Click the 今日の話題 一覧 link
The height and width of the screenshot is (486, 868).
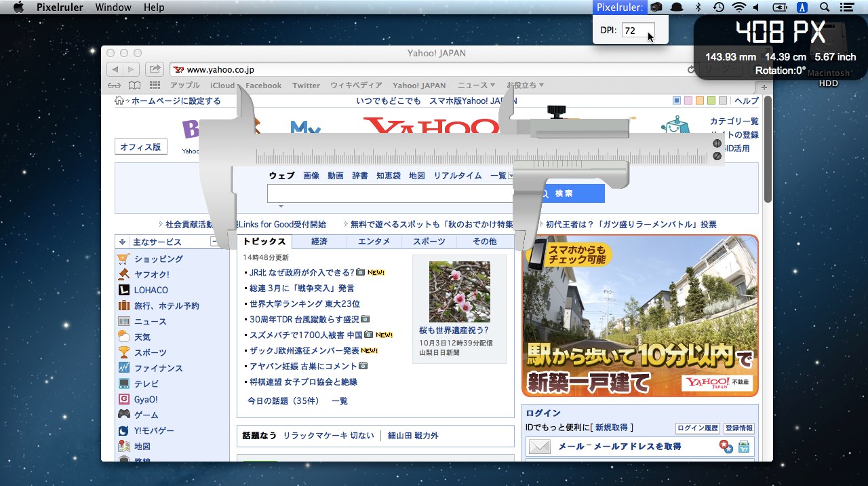click(340, 400)
